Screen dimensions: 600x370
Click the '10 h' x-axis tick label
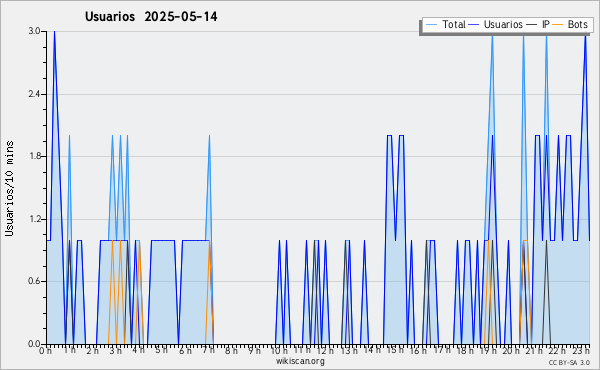(279, 350)
